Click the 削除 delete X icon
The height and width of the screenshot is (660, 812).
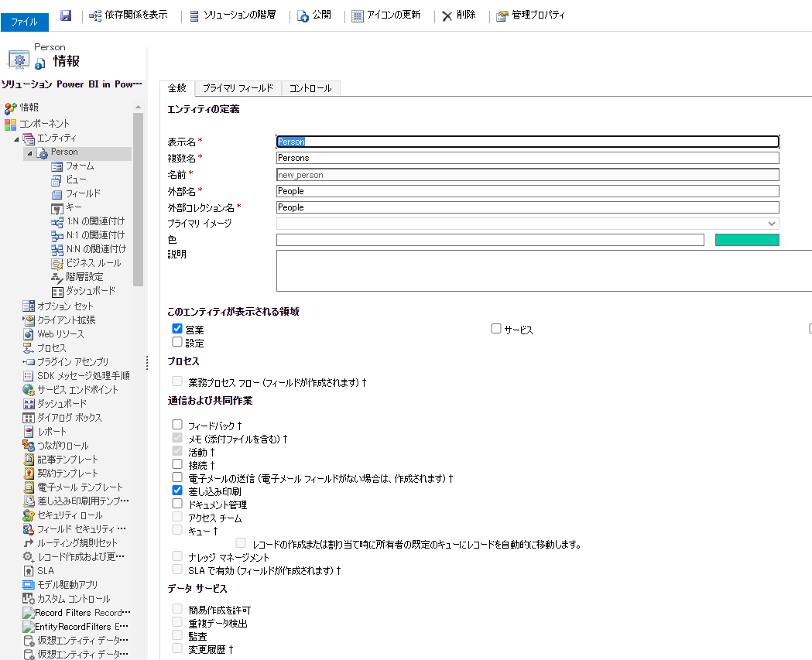(x=447, y=16)
